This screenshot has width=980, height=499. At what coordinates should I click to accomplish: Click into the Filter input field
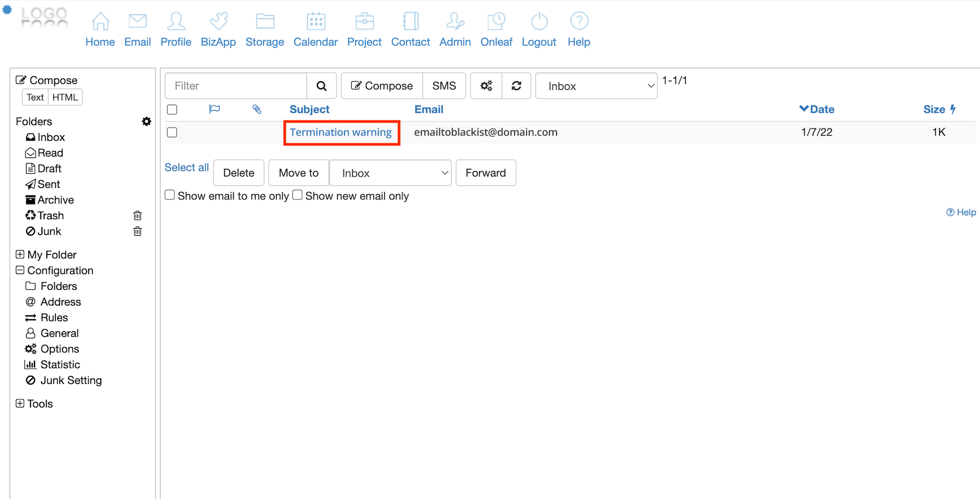[x=236, y=86]
